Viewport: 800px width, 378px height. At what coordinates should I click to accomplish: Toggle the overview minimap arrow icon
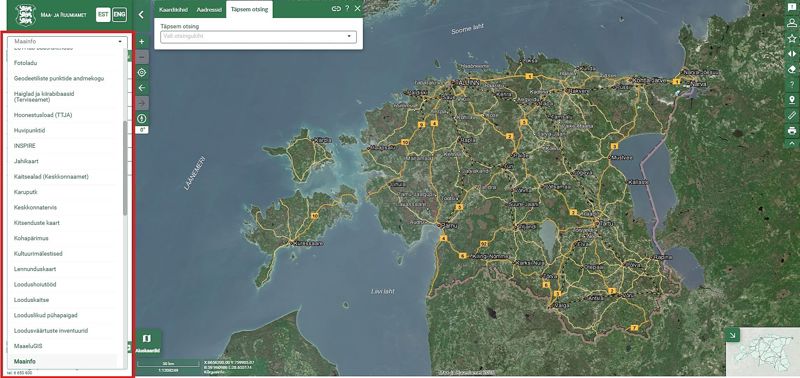point(732,335)
